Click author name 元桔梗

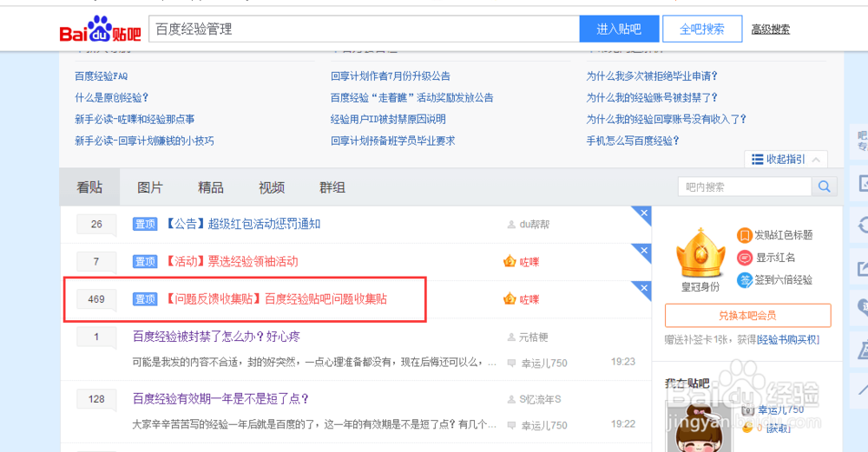(533, 337)
